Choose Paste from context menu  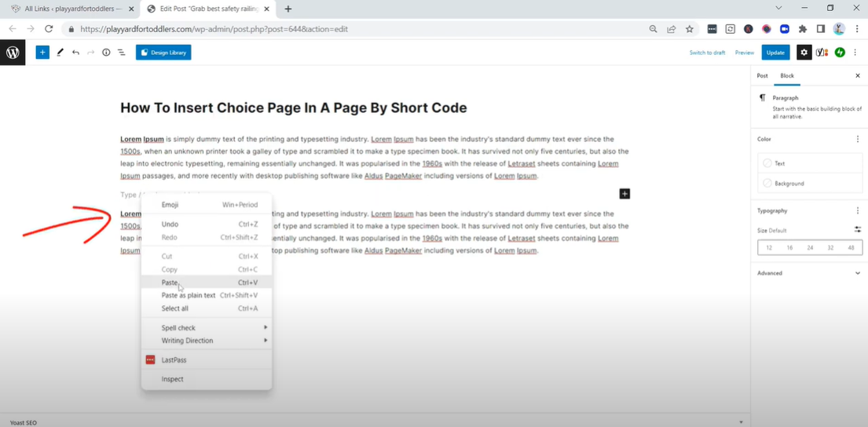pyautogui.click(x=207, y=283)
